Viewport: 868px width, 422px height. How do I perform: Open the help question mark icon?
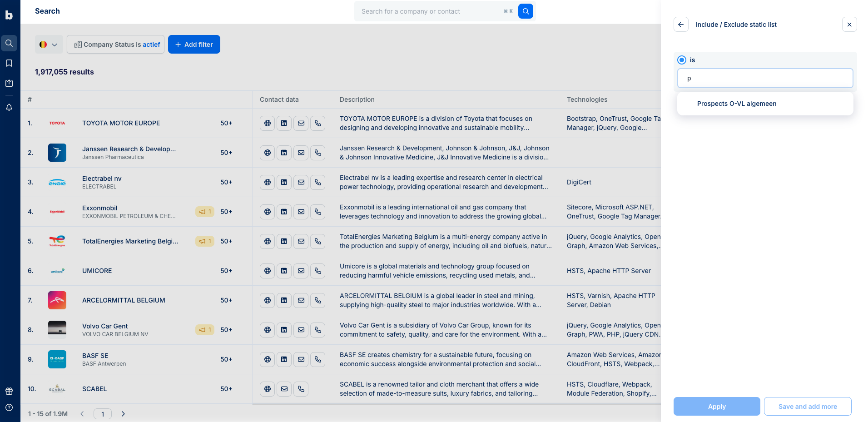tap(9, 407)
